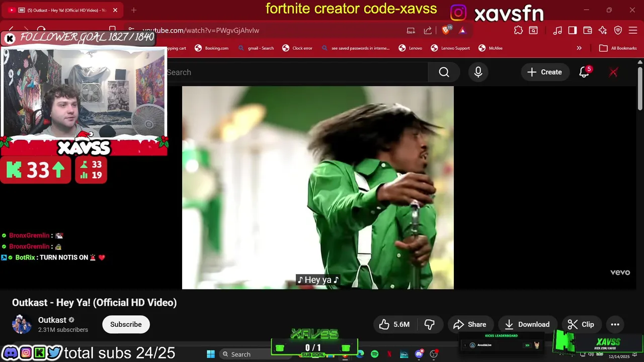This screenshot has height=362, width=644.
Task: Start voice search with microphone icon
Action: [x=478, y=72]
